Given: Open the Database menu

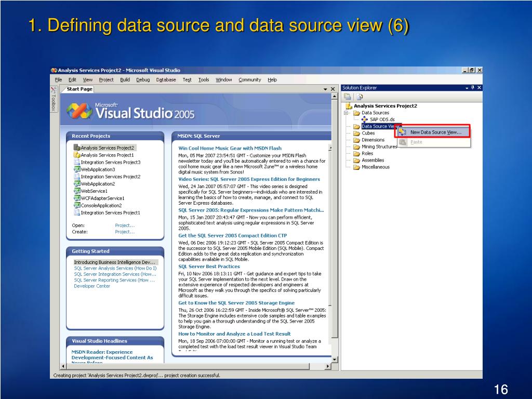Looking at the screenshot, I should (x=166, y=79).
